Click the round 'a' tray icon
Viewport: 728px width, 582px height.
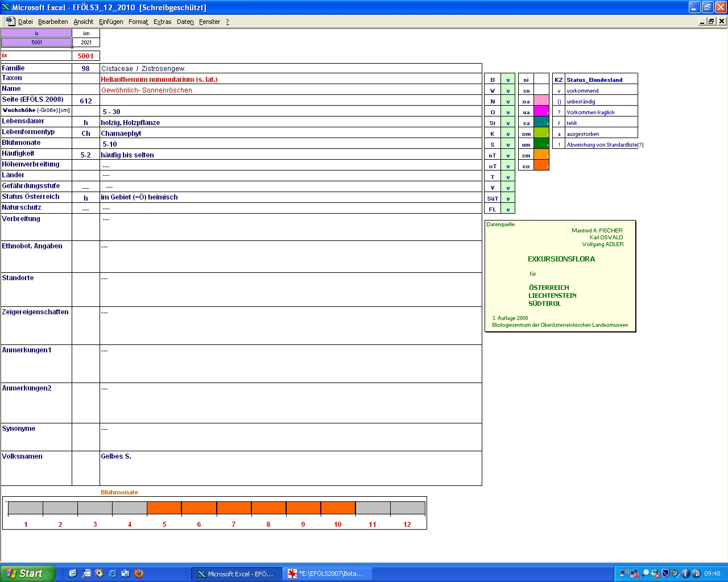pyautogui.click(x=696, y=573)
